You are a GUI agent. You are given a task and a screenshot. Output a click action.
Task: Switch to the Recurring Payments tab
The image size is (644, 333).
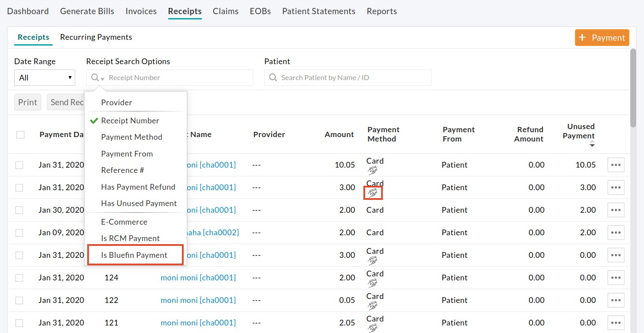[96, 37]
